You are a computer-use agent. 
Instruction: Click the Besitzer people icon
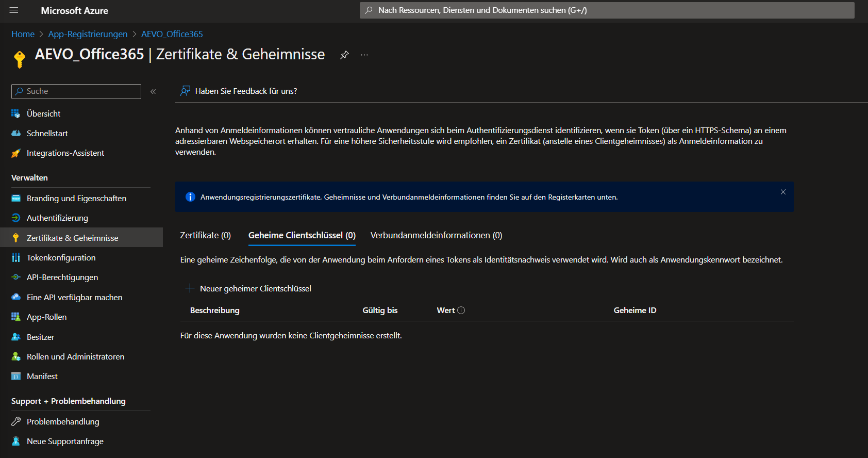16,337
